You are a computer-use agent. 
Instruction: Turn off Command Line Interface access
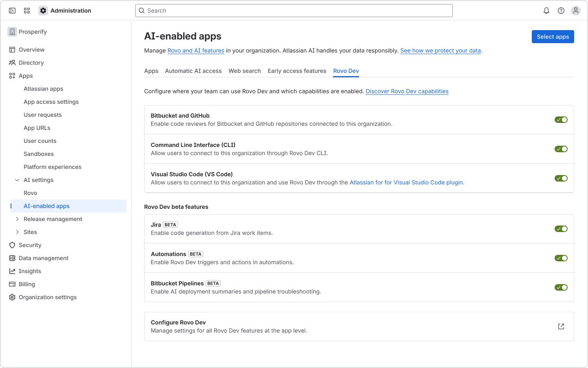click(x=561, y=149)
